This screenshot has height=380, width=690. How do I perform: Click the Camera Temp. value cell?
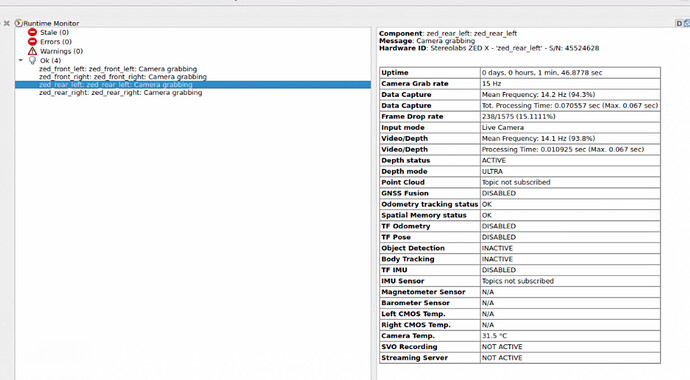[x=570, y=336]
